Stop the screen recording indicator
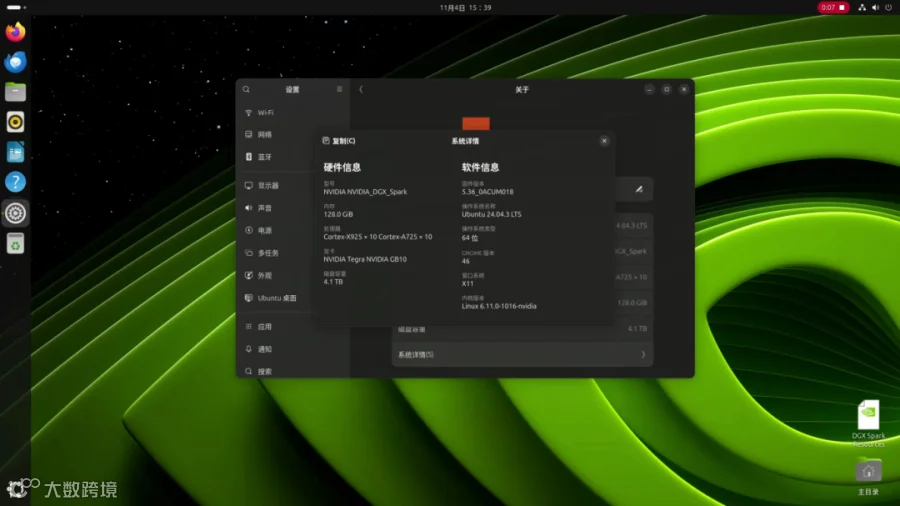 tap(833, 7)
